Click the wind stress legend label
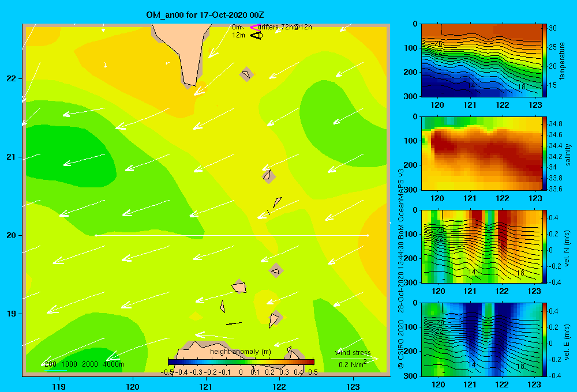The height and width of the screenshot is (392, 577). click(x=353, y=353)
